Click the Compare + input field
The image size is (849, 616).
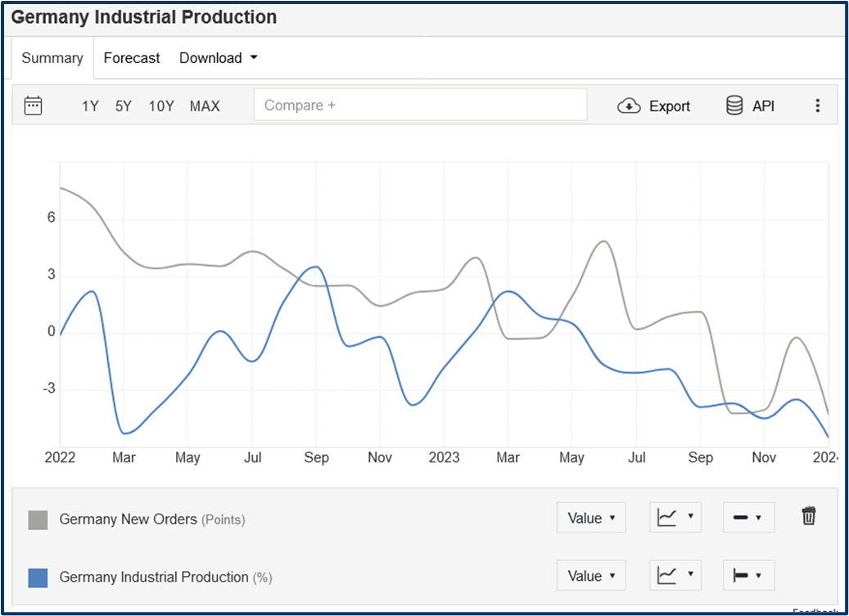tap(420, 106)
